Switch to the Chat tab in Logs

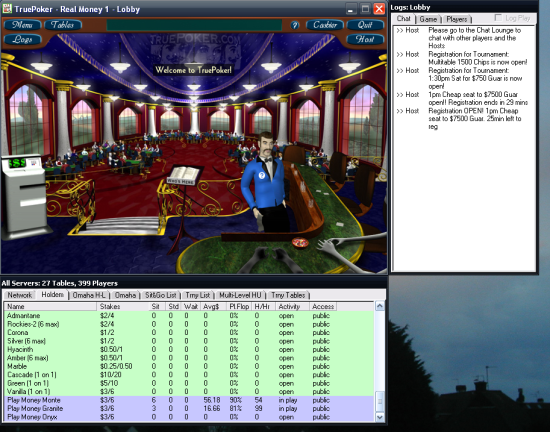[x=404, y=19]
